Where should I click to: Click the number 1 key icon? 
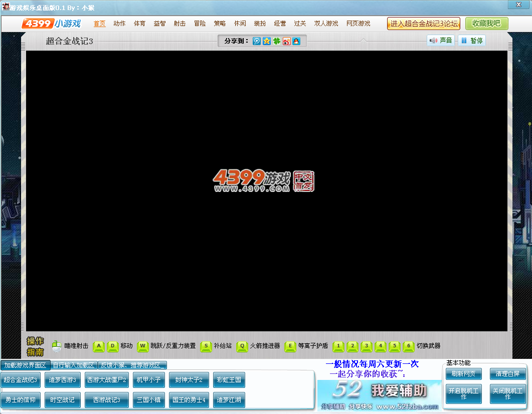click(338, 346)
